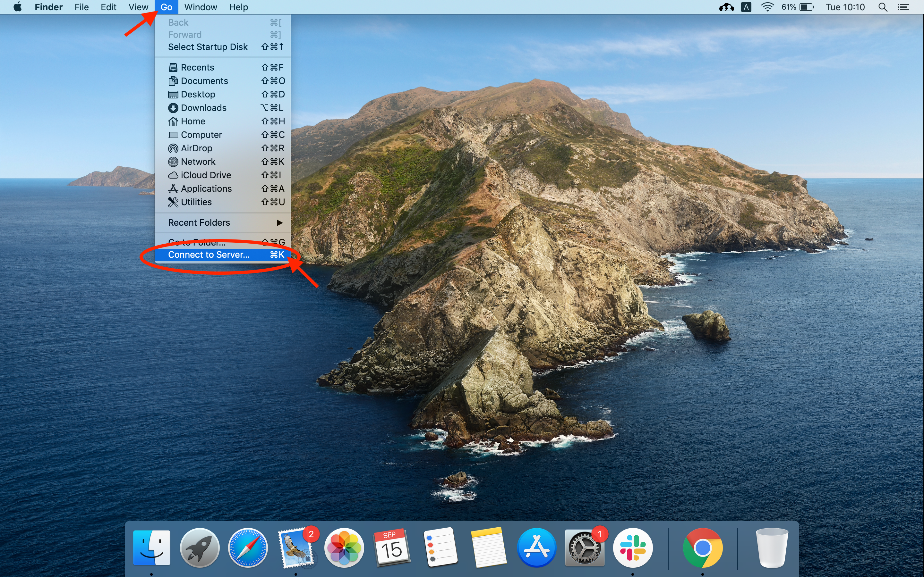Expand the Recent Folders submenu
The image size is (924, 577).
(x=225, y=222)
